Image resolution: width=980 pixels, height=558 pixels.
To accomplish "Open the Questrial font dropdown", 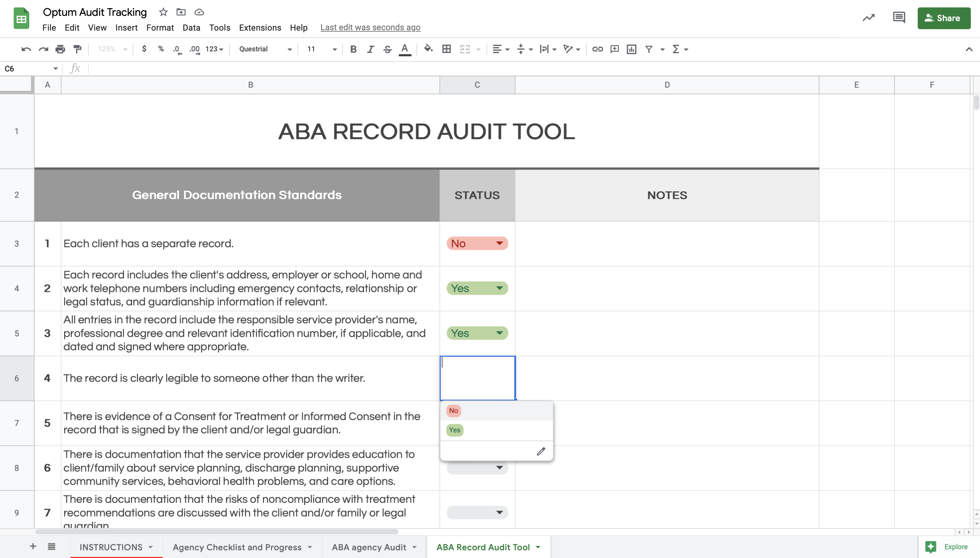I will coord(265,49).
